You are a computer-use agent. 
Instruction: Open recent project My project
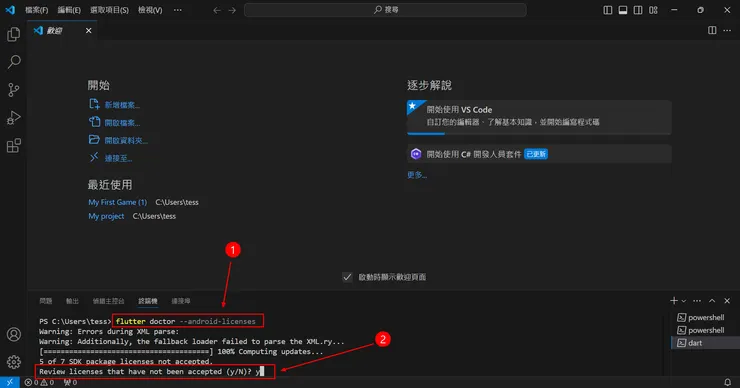106,216
